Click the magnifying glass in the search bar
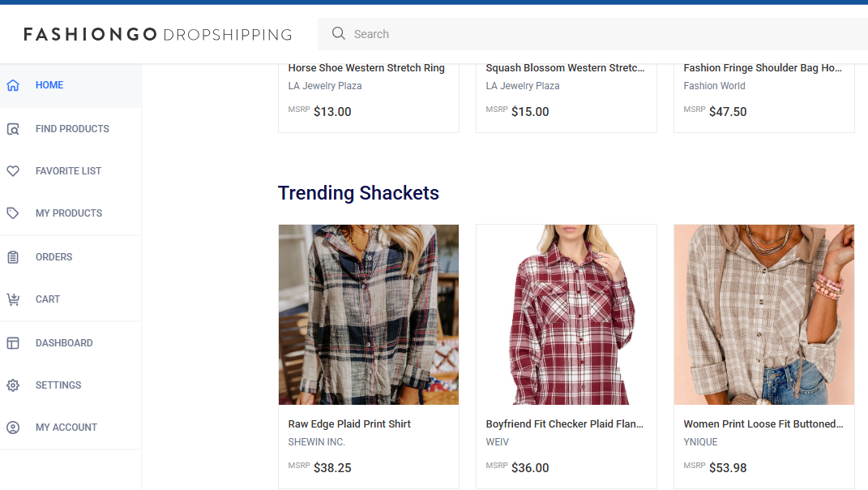 (338, 33)
